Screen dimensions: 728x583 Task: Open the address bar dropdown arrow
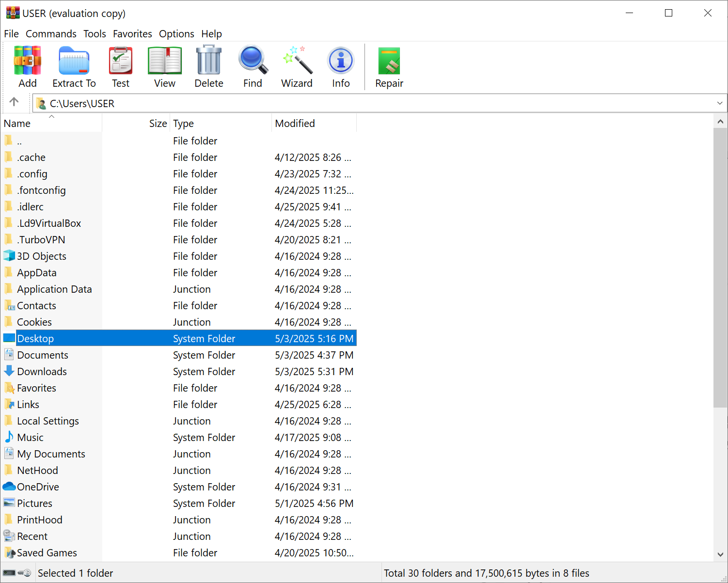click(x=720, y=103)
